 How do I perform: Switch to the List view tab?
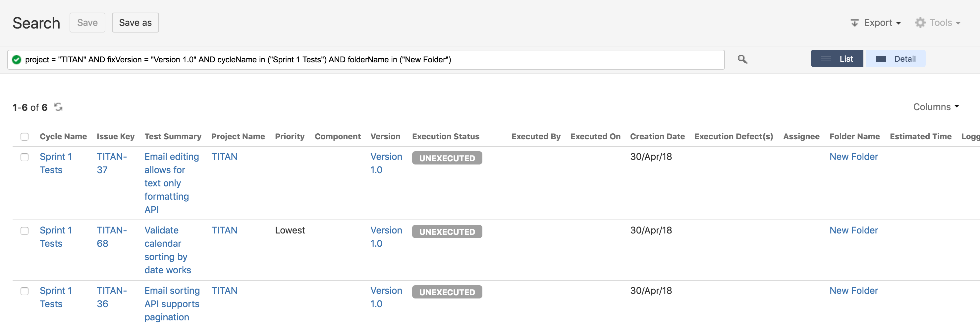pos(837,58)
